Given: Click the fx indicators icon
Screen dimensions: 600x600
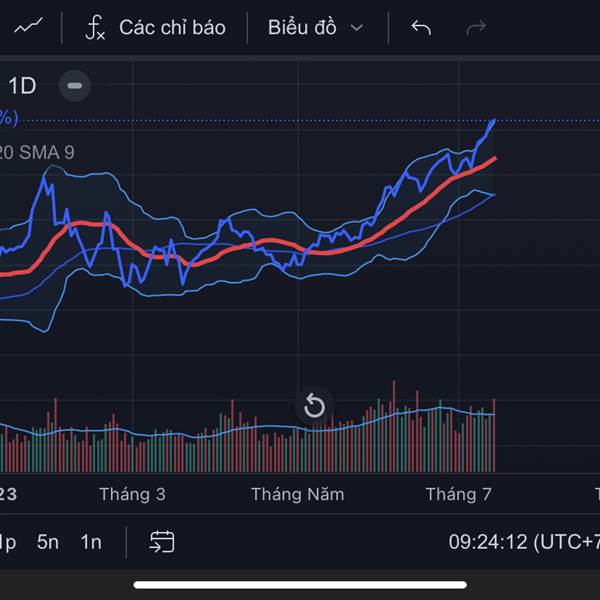Looking at the screenshot, I should (95, 27).
